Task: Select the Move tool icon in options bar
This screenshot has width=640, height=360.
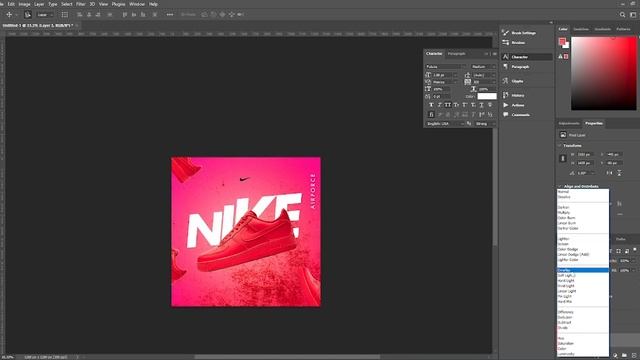Action: click(9, 15)
